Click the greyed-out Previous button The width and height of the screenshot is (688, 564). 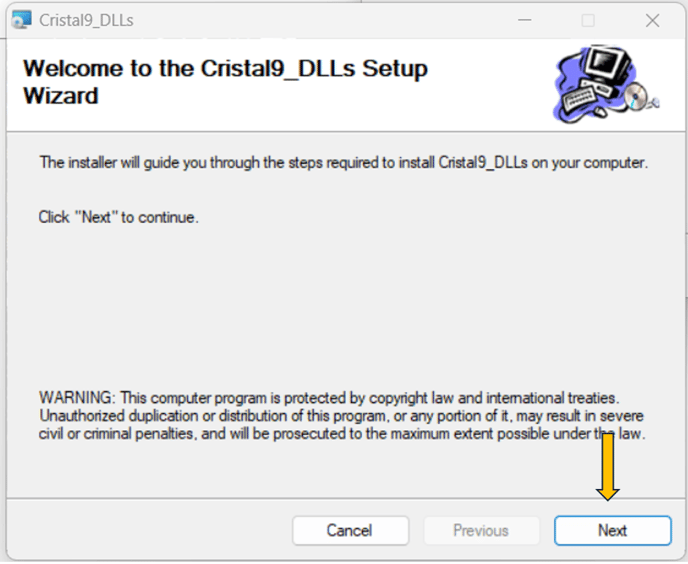coord(481,530)
